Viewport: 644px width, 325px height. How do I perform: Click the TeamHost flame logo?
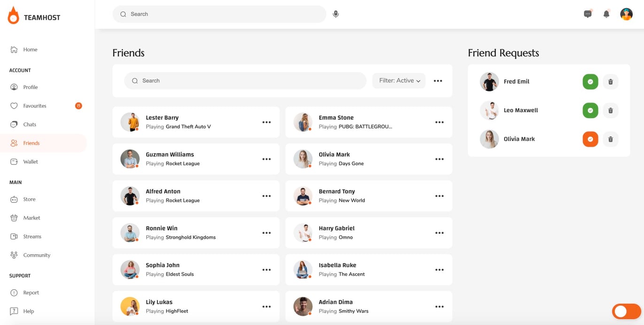click(x=14, y=16)
